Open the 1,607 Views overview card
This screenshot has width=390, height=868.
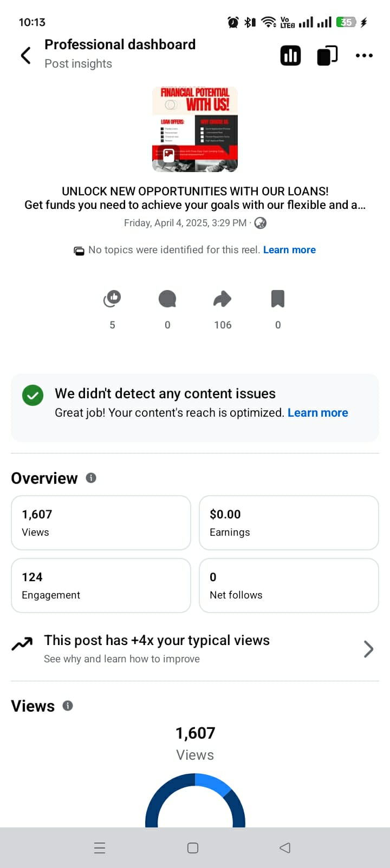click(101, 523)
